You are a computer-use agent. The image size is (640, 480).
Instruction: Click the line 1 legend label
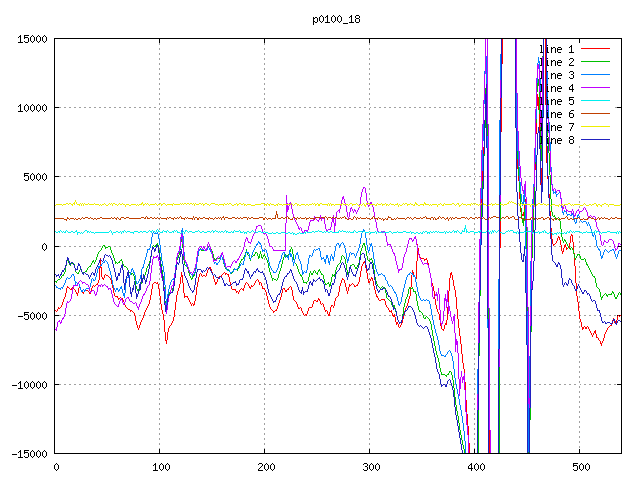pos(557,49)
